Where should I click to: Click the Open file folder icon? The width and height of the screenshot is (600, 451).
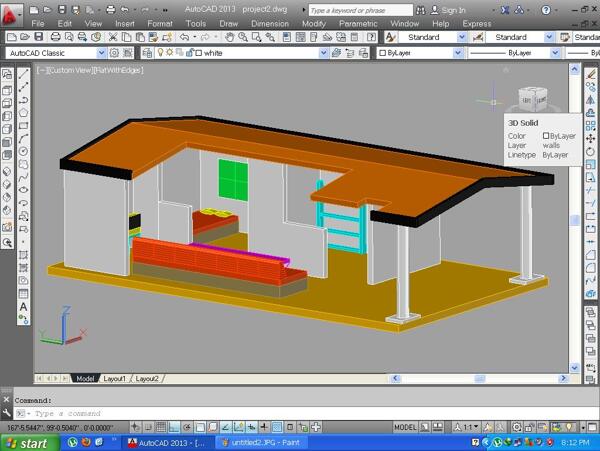click(x=25, y=37)
